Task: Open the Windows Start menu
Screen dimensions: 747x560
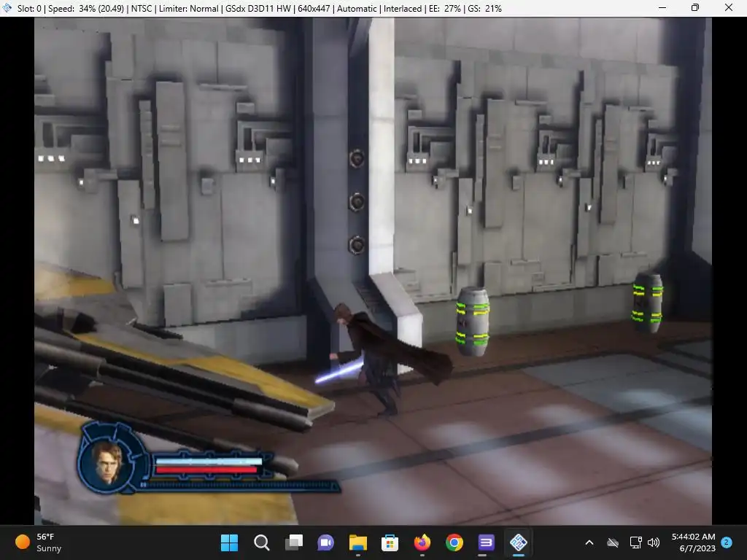Action: pyautogui.click(x=229, y=542)
